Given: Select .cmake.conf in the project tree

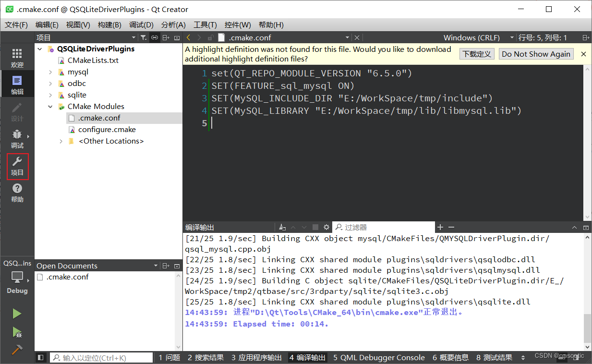Looking at the screenshot, I should (x=99, y=118).
